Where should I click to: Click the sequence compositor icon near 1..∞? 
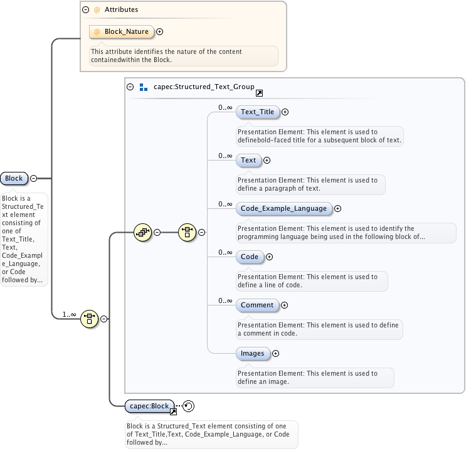pos(90,319)
